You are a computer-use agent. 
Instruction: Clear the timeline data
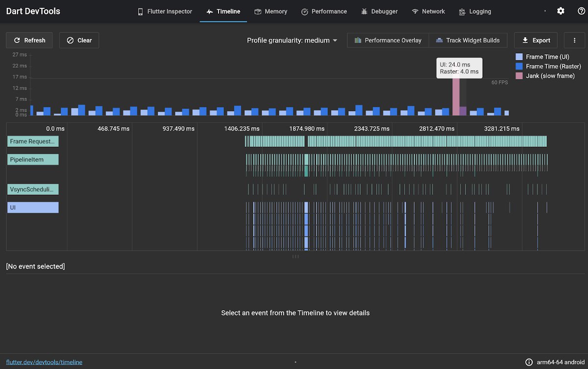click(x=79, y=40)
